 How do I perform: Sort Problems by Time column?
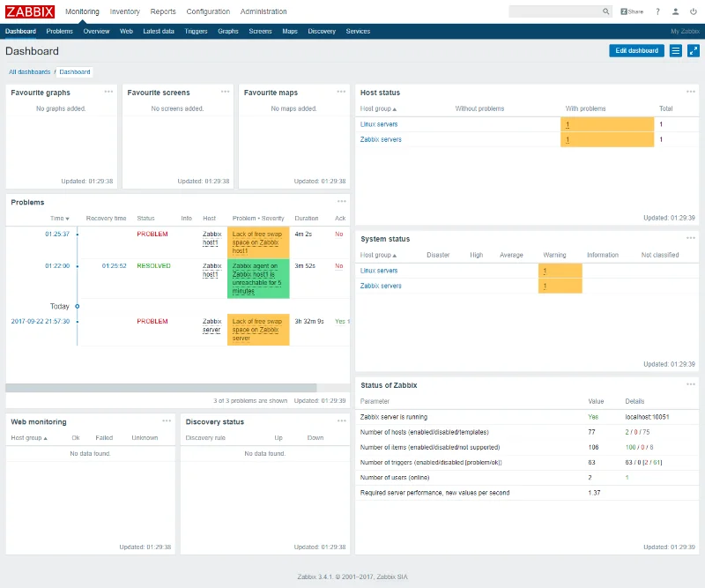(x=59, y=219)
